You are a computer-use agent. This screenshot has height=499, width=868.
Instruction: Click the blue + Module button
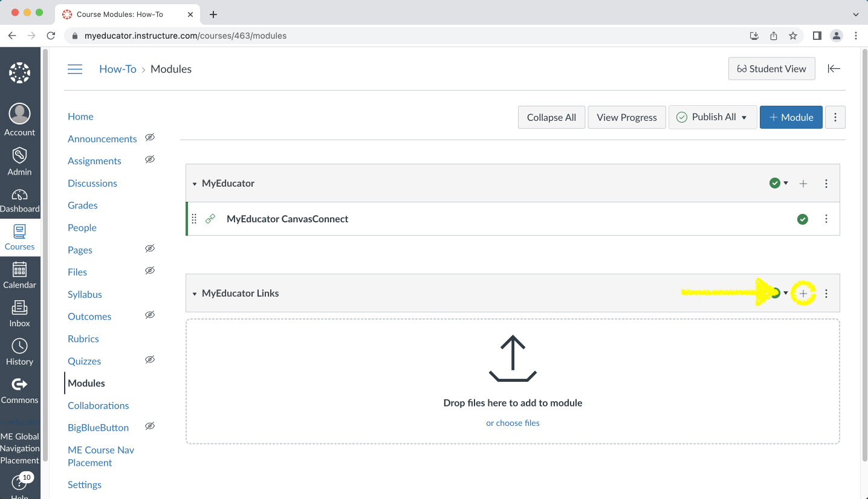click(x=791, y=117)
